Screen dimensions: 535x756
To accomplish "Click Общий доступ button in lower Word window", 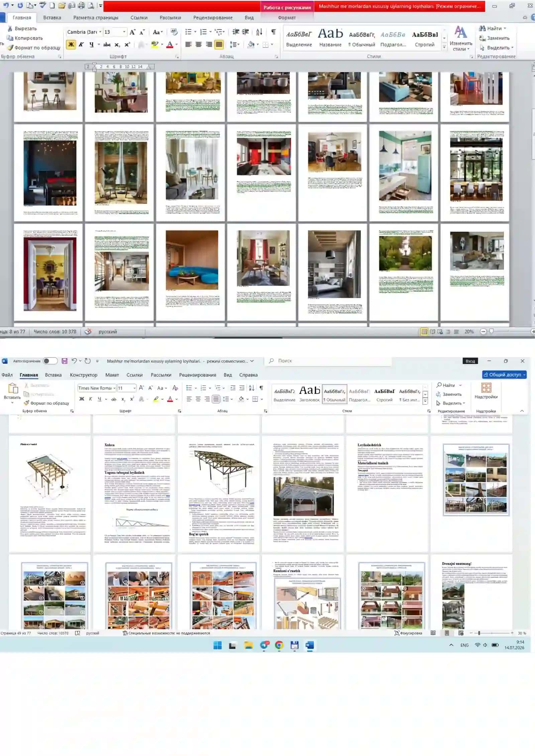I will point(505,375).
